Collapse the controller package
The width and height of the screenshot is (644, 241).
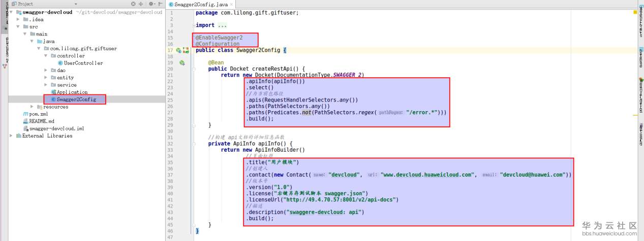pyautogui.click(x=46, y=56)
